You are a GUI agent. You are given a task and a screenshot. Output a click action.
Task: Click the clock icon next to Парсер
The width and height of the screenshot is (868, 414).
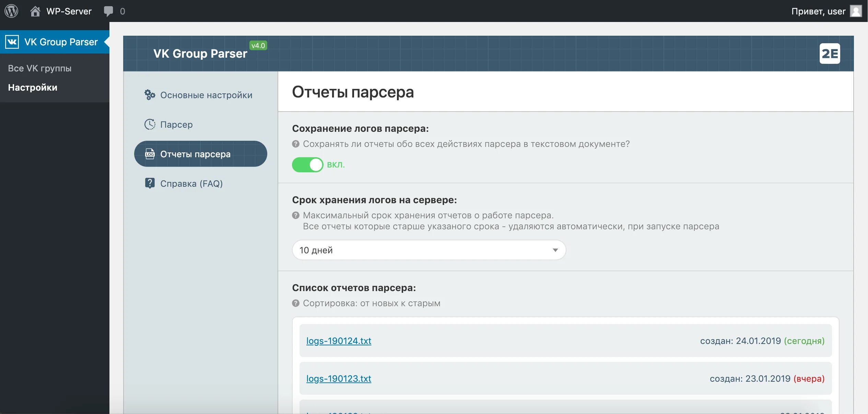coord(150,124)
